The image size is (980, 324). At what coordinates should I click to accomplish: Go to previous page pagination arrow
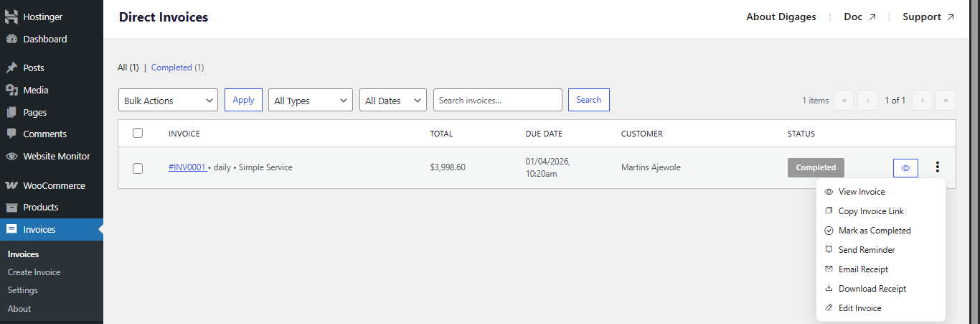tap(867, 101)
